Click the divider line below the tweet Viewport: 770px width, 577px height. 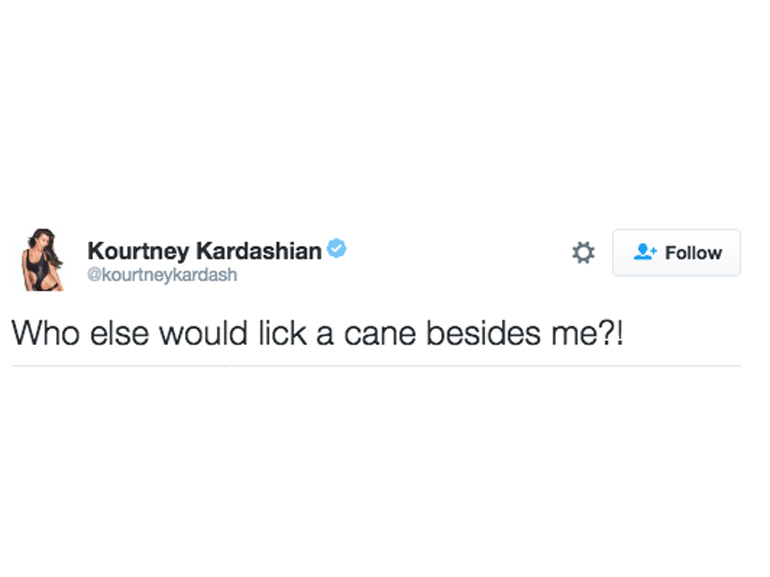point(376,366)
